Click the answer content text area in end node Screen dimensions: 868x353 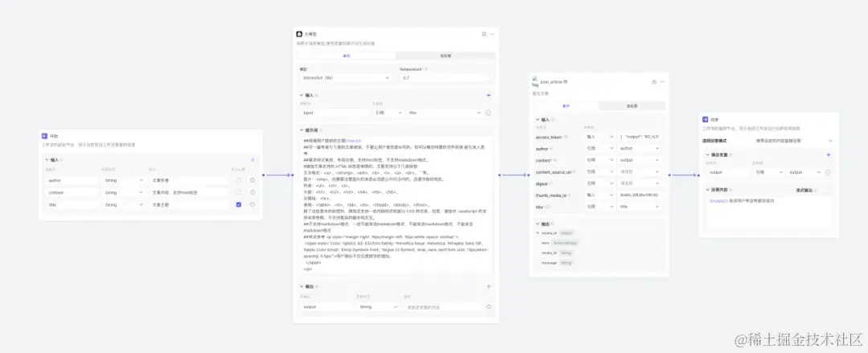(769, 211)
